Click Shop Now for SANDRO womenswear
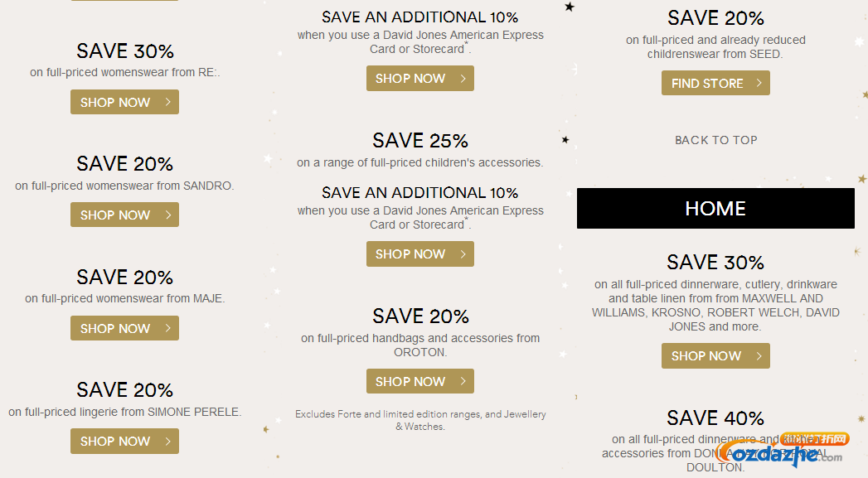 click(x=124, y=215)
